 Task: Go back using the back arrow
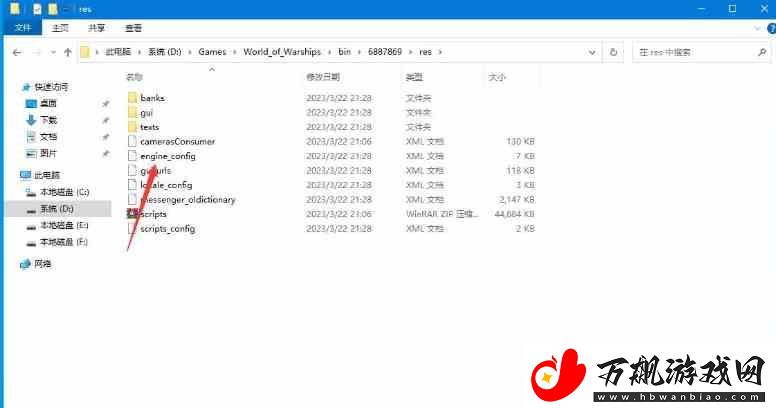pos(17,52)
